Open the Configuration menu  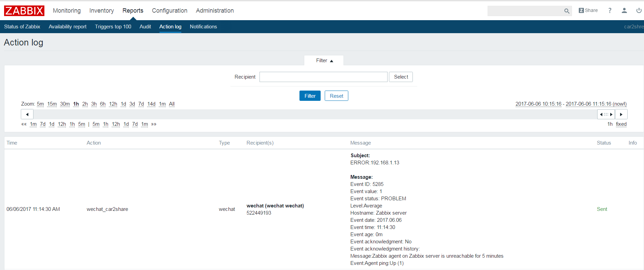click(169, 11)
